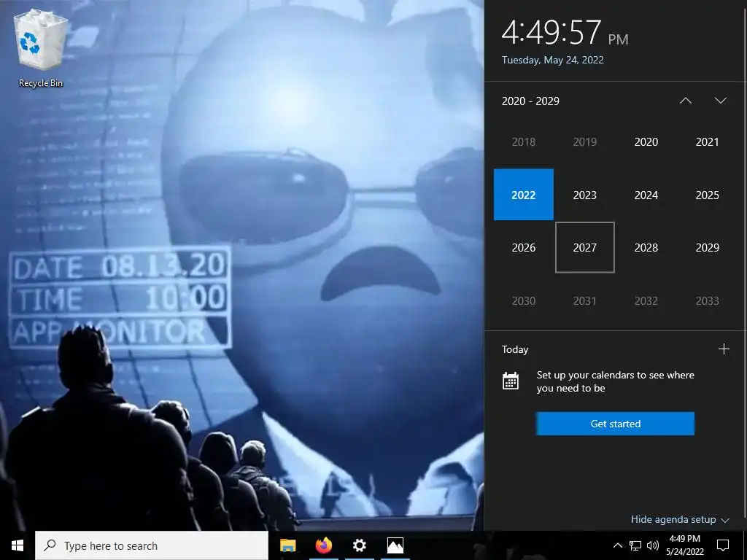Open File Explorer from the taskbar

pos(287,545)
